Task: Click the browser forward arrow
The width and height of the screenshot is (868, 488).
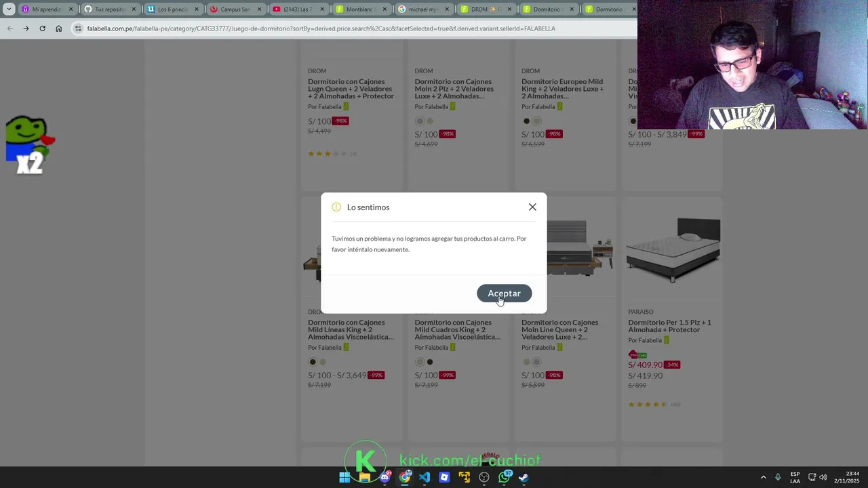Action: pyautogui.click(x=26, y=28)
